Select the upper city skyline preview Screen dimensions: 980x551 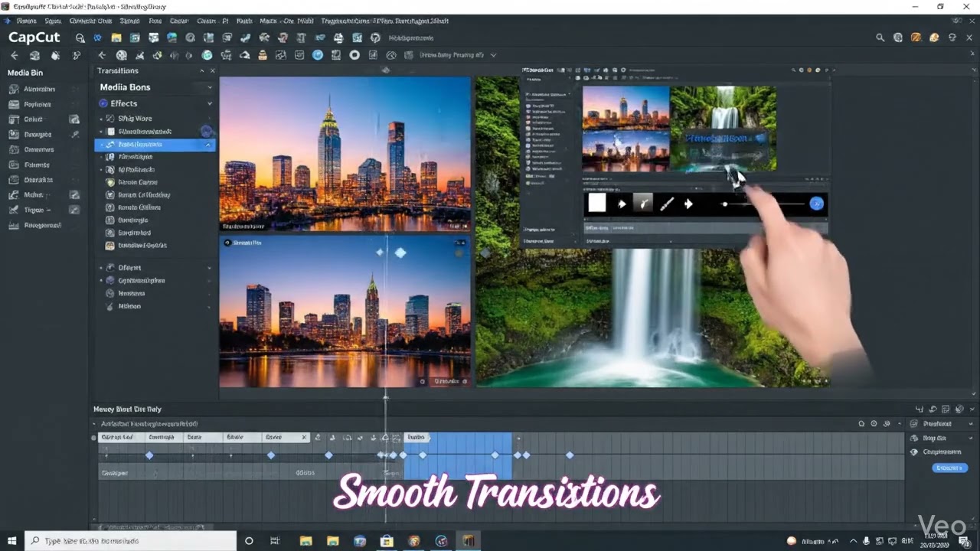point(345,154)
